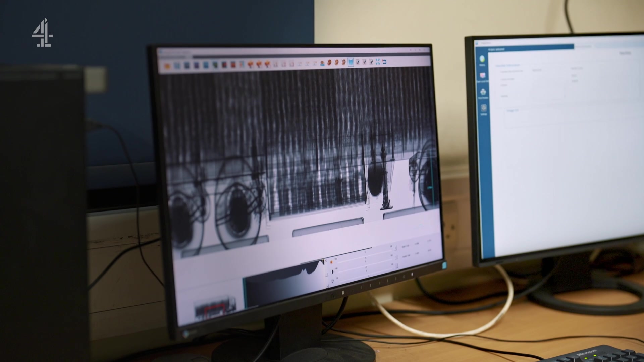Click the orange circle icon at toolbar start

(167, 66)
